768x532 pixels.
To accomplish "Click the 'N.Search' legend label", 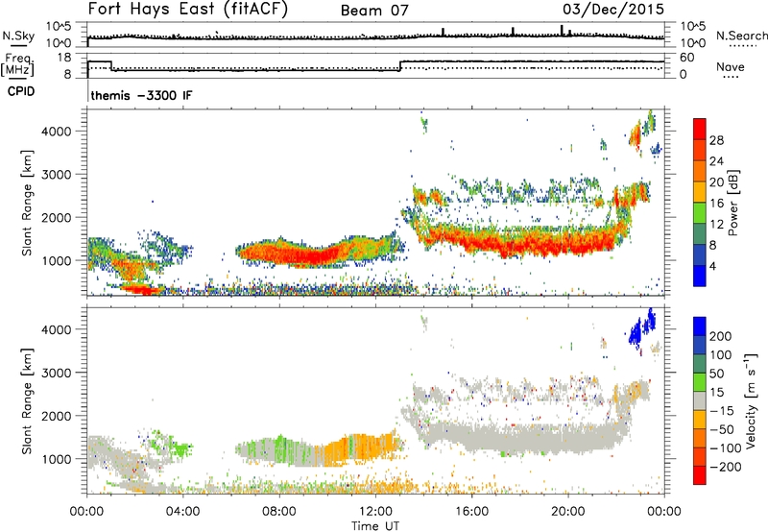I will tap(741, 36).
